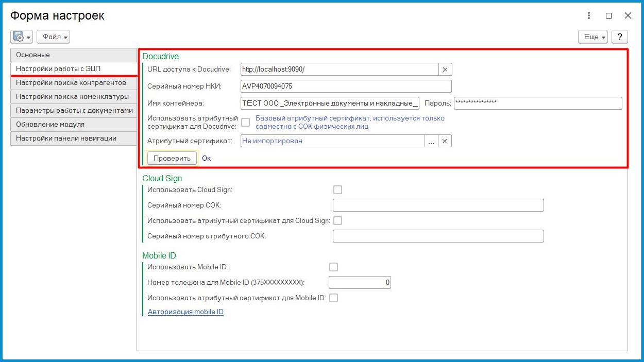This screenshot has width=644, height=362.
Task: Open the gear settings icon dropdown
Action: tap(21, 37)
